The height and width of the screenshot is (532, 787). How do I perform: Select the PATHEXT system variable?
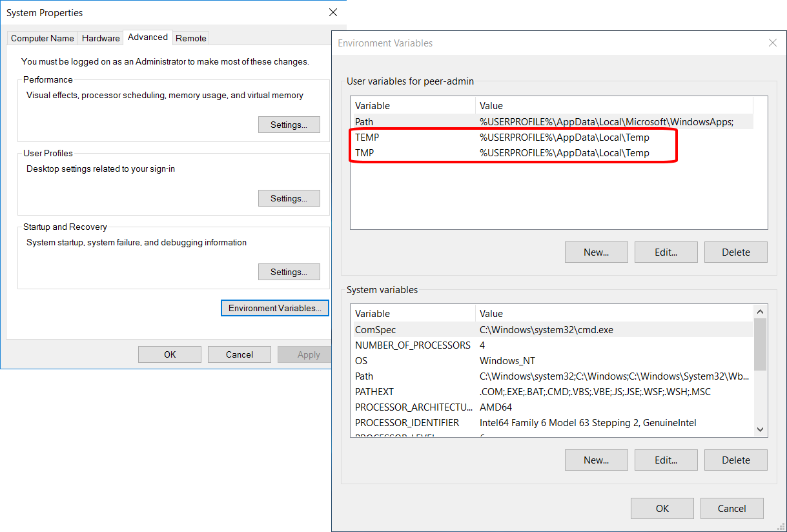[413, 392]
